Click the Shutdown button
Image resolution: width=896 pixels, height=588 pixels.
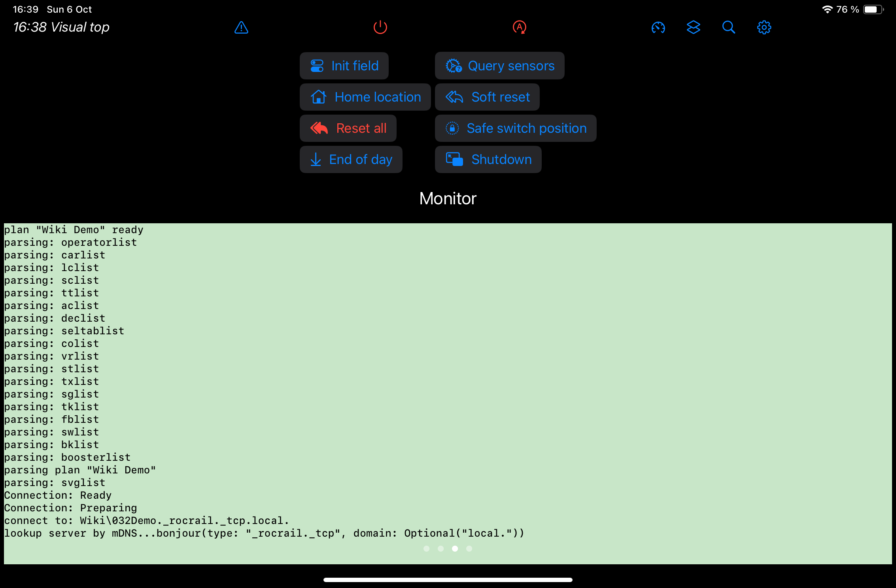(488, 159)
